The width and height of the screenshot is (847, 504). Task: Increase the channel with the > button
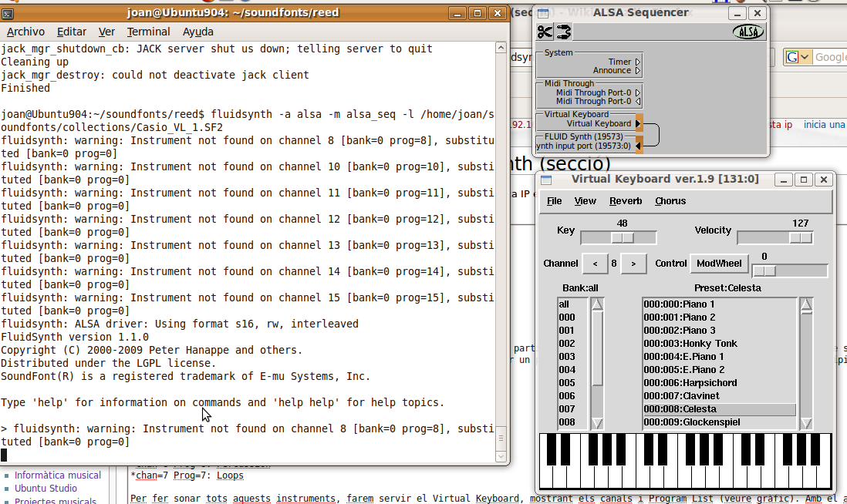tap(633, 264)
